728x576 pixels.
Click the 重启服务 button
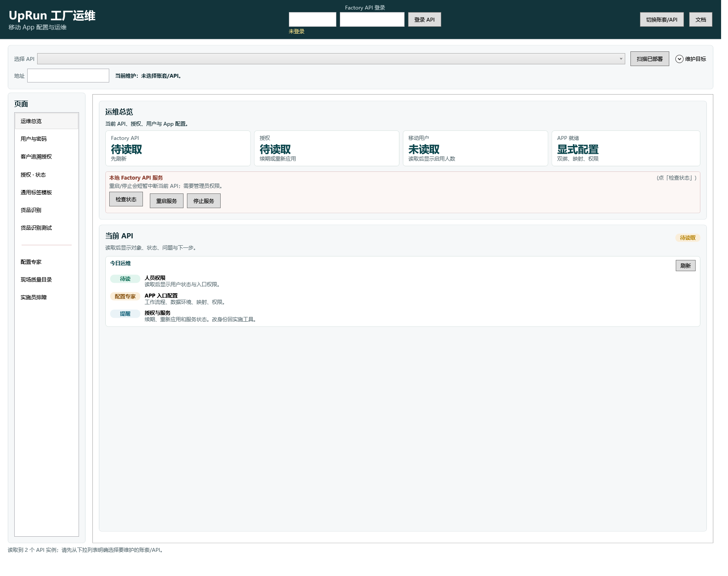point(167,201)
